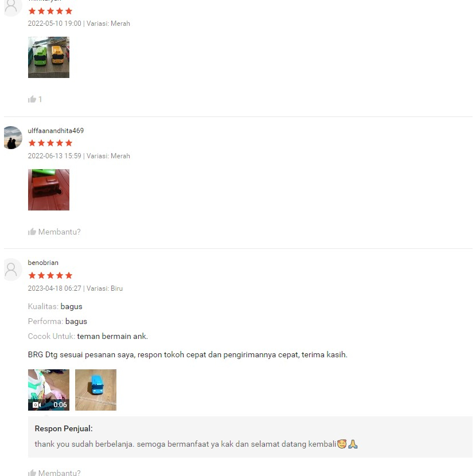Image resolution: width=476 pixels, height=476 pixels.
Task: Open ulffaanandhita469's profile avatar
Action: 13,138
